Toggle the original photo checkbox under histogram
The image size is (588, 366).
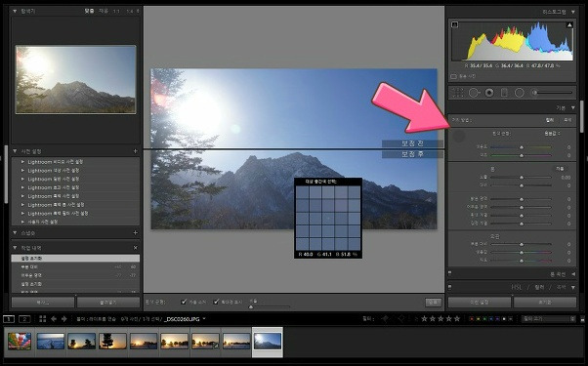[x=453, y=76]
